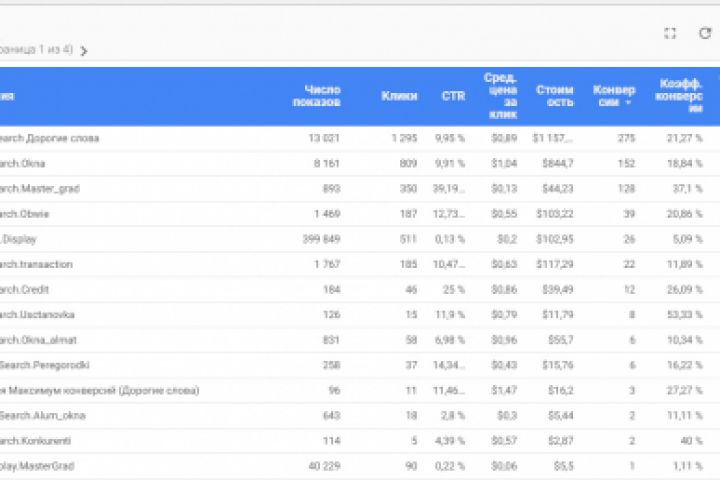Click the CTR column header
720x480 pixels.
[x=453, y=96]
